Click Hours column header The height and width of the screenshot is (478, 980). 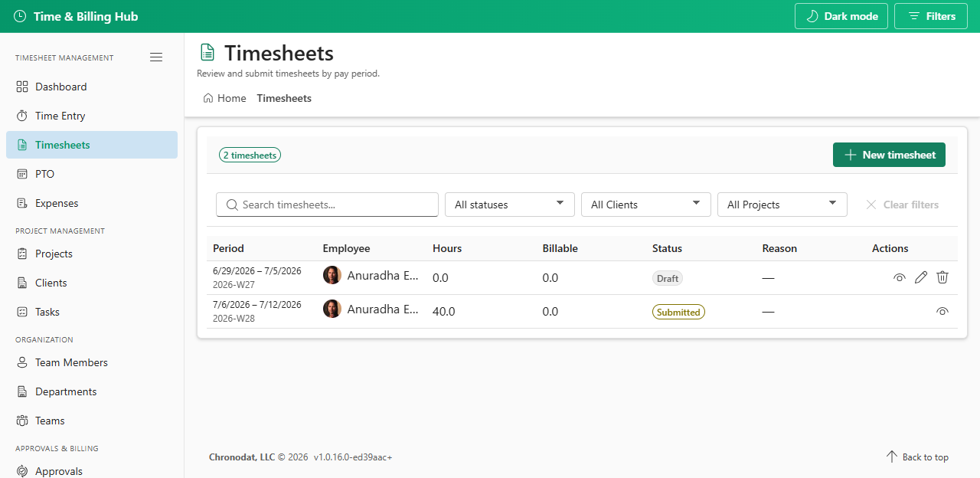point(447,248)
